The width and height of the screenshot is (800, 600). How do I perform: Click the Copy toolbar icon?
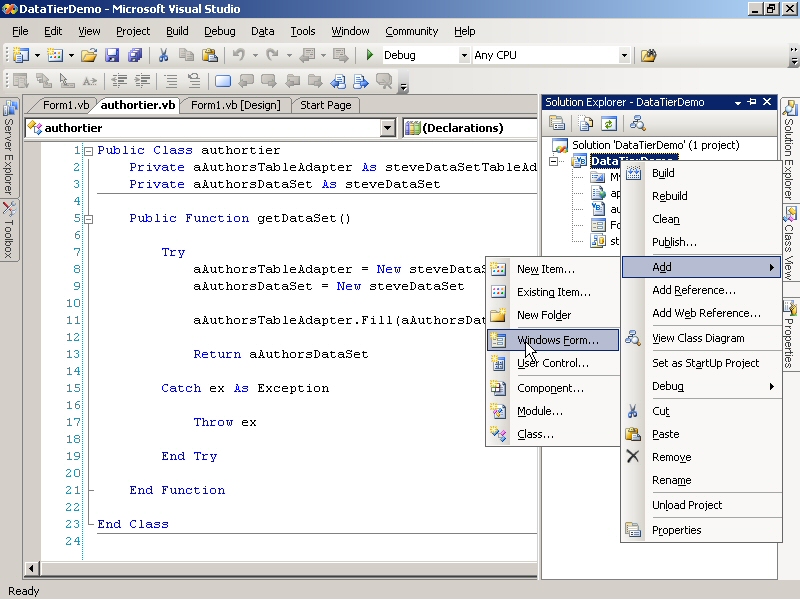coord(186,55)
